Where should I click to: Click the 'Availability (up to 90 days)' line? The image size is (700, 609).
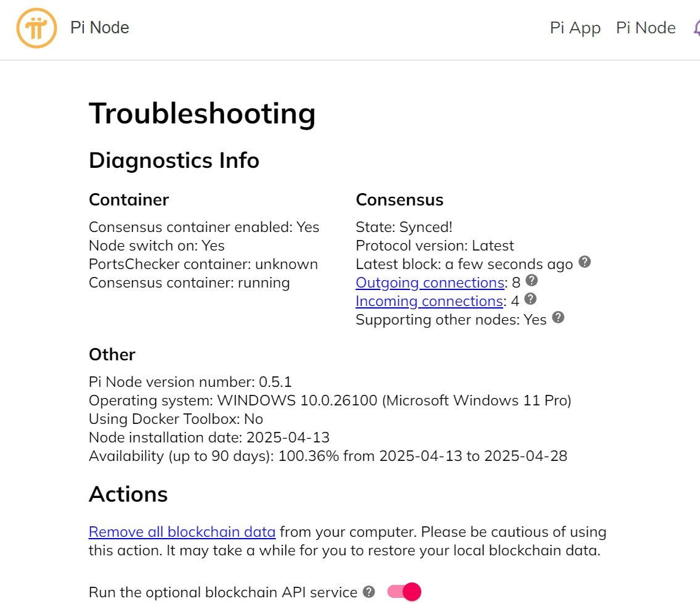click(x=328, y=456)
